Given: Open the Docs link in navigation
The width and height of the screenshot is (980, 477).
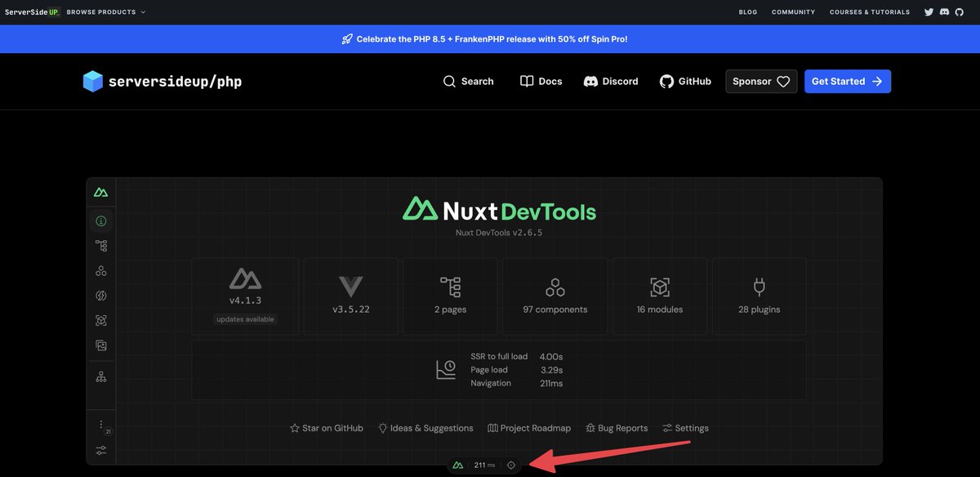Looking at the screenshot, I should [x=541, y=82].
